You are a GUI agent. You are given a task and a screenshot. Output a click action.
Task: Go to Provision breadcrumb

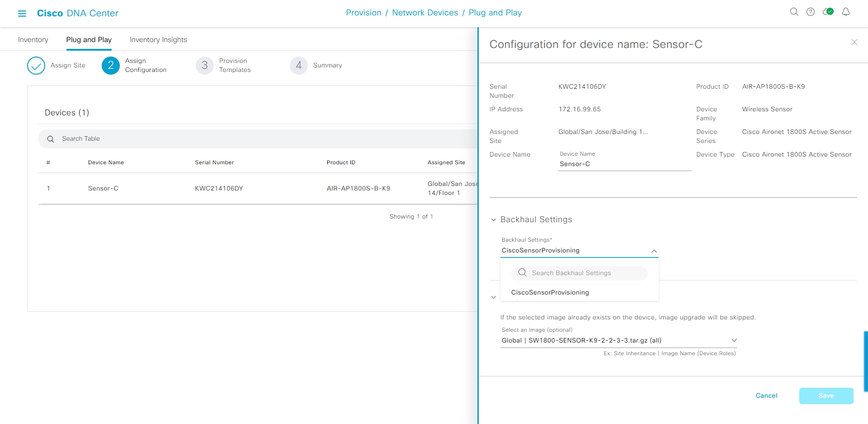pos(363,13)
